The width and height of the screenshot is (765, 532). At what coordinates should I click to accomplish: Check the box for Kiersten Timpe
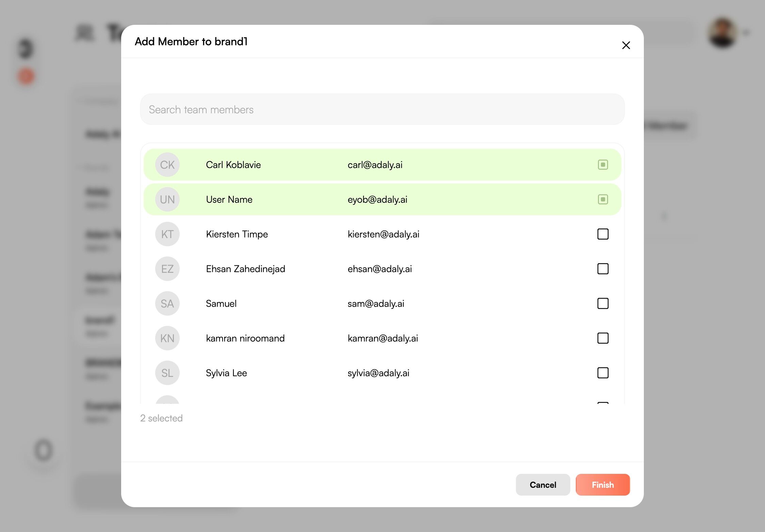coord(603,234)
